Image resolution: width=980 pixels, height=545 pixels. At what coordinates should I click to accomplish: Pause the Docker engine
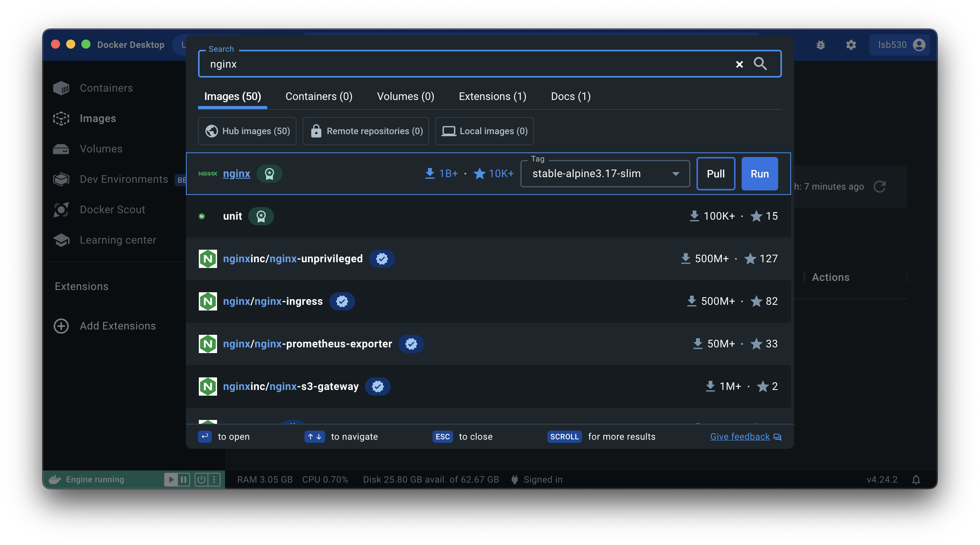[184, 480]
